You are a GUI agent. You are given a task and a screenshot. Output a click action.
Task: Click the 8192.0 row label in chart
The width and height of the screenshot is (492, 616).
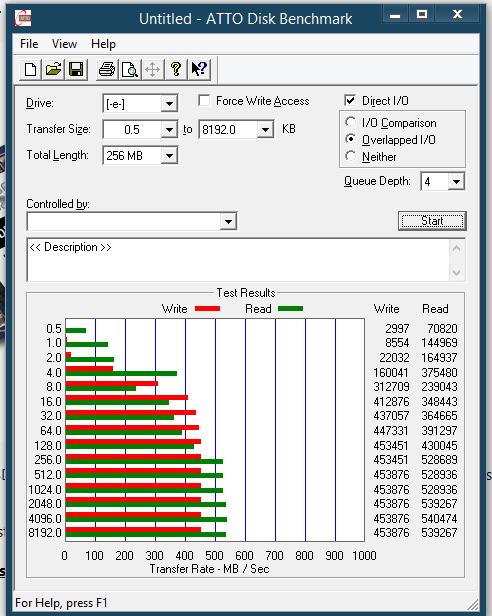click(x=45, y=533)
